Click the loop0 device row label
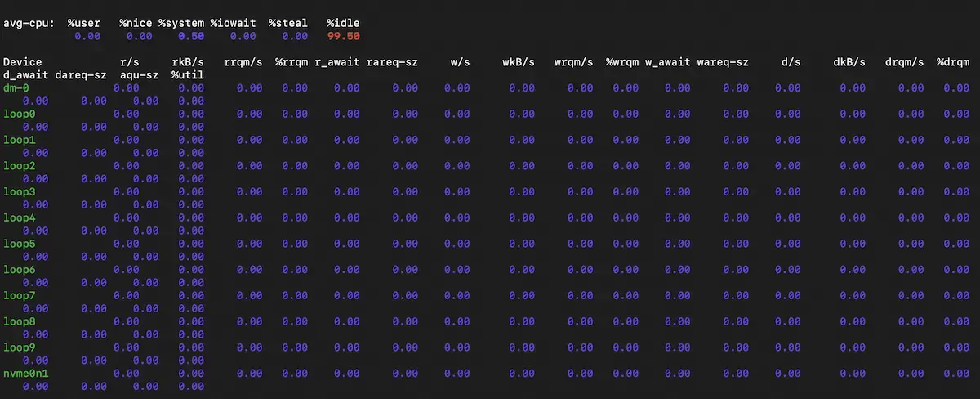Image resolution: width=980 pixels, height=399 pixels. coord(20,114)
